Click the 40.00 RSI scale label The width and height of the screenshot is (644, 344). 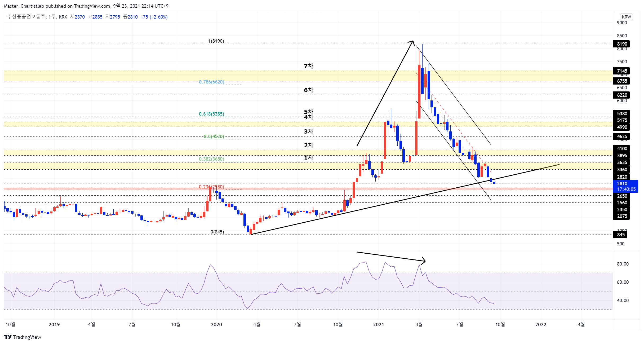623,301
